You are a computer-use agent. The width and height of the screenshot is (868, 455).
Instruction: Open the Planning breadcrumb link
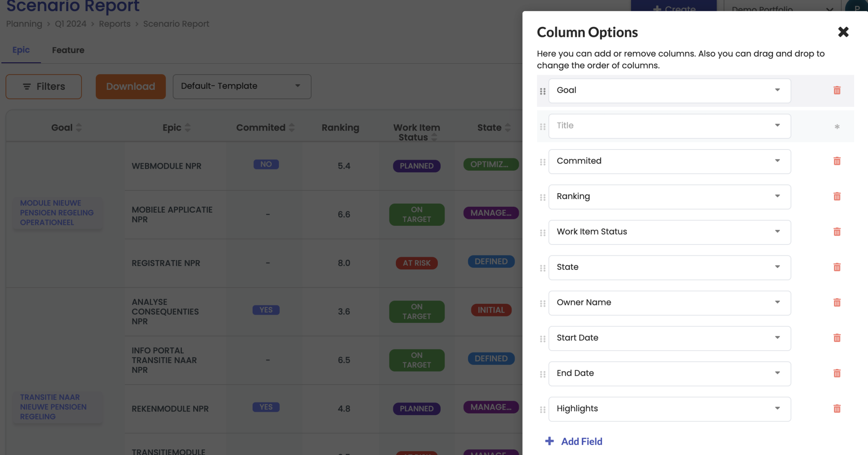[x=24, y=24]
